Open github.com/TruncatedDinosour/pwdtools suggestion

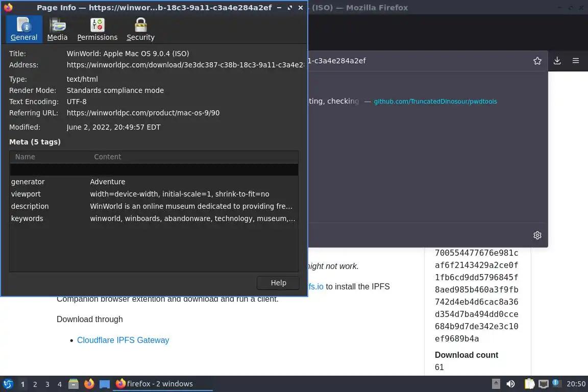click(435, 101)
